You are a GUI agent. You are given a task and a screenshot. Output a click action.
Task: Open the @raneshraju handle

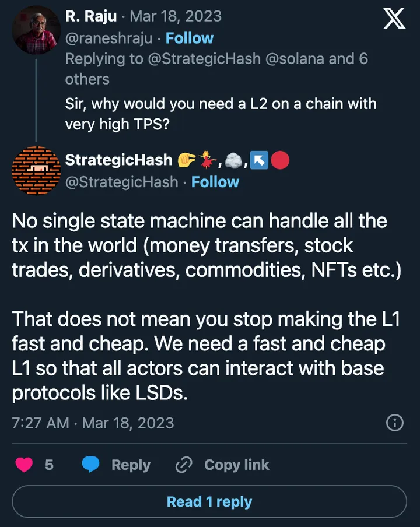[x=108, y=38]
